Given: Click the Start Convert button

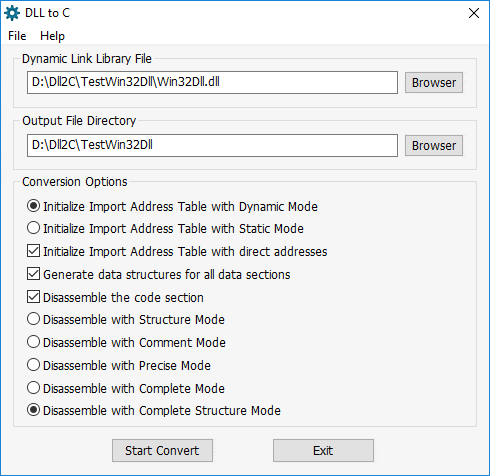Looking at the screenshot, I should coord(162,450).
